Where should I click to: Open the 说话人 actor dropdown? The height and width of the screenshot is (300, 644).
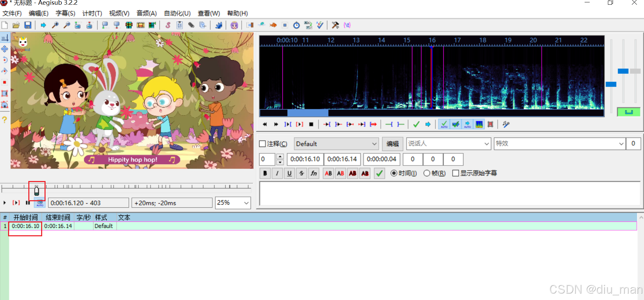449,144
